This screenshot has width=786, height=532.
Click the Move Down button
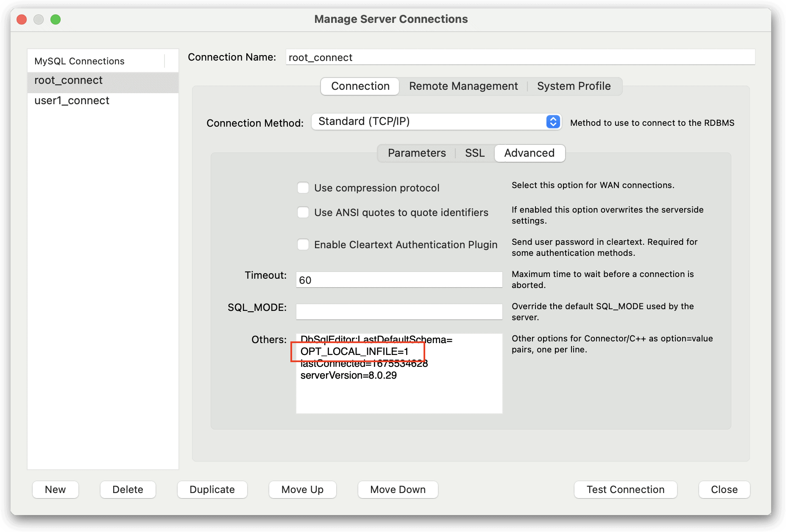(x=398, y=490)
